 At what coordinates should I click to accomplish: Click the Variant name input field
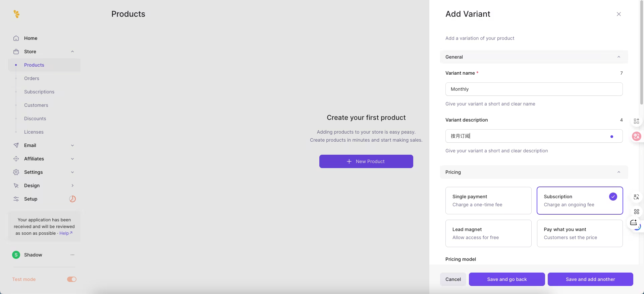534,89
